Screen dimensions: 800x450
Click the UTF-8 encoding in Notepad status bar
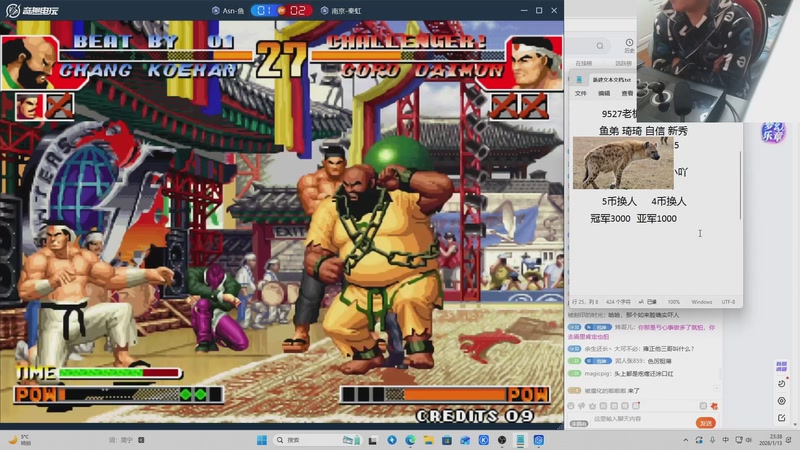pos(728,302)
